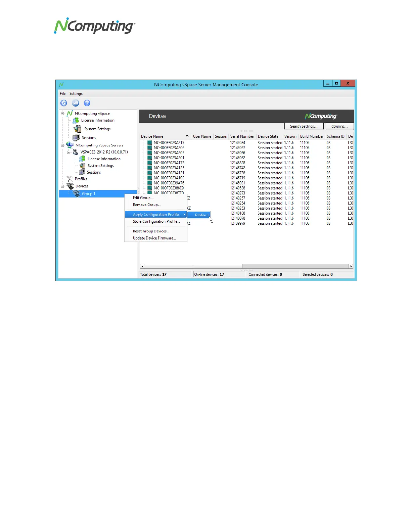
Task: Click horizontal scrollbar right arrow
Action: 351,266
